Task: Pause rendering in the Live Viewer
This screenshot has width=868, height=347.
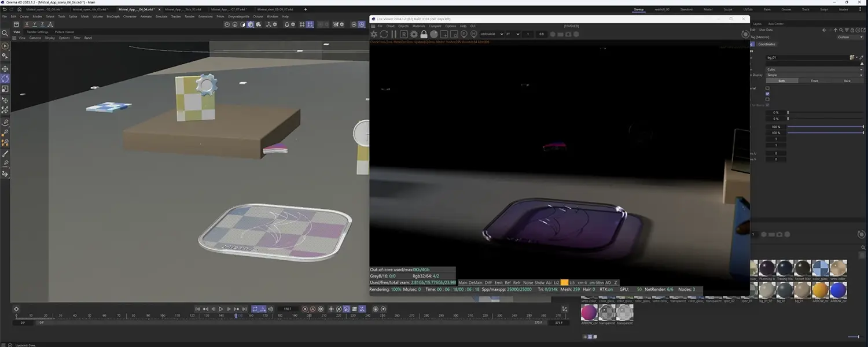Action: (x=393, y=34)
